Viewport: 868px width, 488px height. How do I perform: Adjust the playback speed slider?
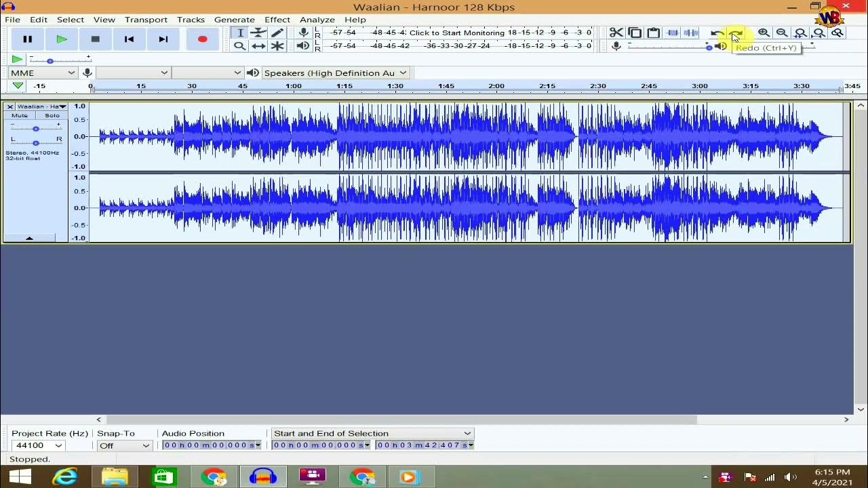[x=60, y=60]
